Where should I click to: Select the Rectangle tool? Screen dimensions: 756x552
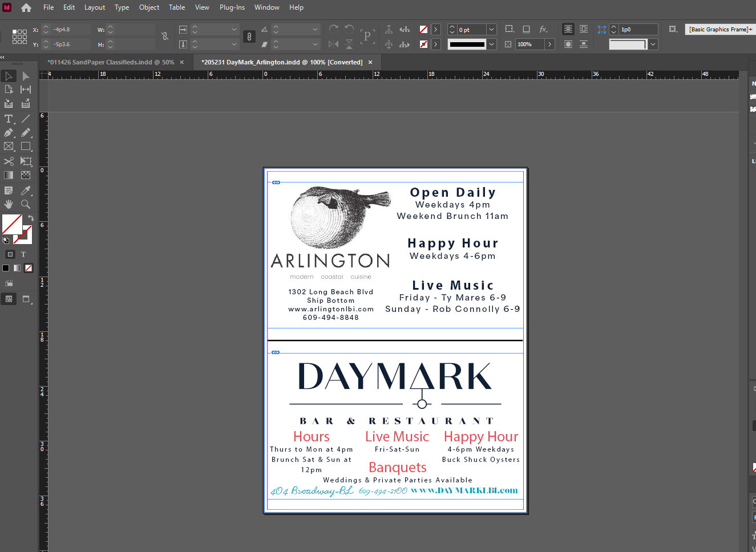26,147
